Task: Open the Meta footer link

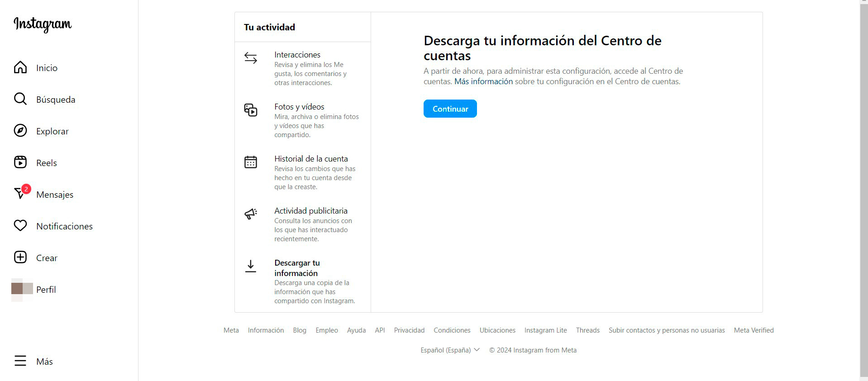Action: point(231,330)
